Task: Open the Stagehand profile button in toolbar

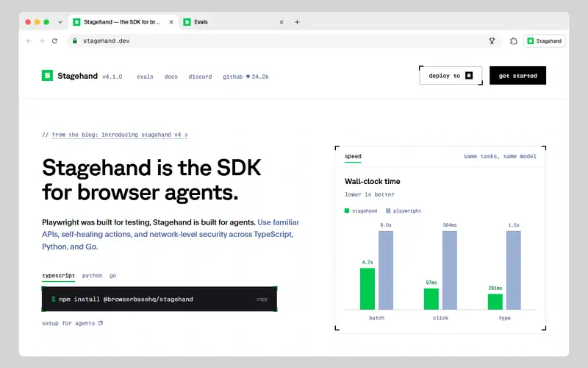Action: [x=544, y=41]
